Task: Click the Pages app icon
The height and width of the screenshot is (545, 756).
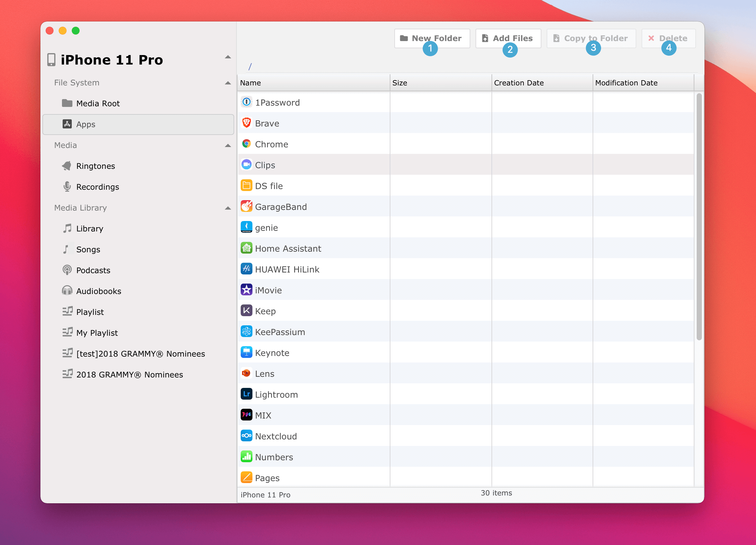Action: pyautogui.click(x=246, y=478)
